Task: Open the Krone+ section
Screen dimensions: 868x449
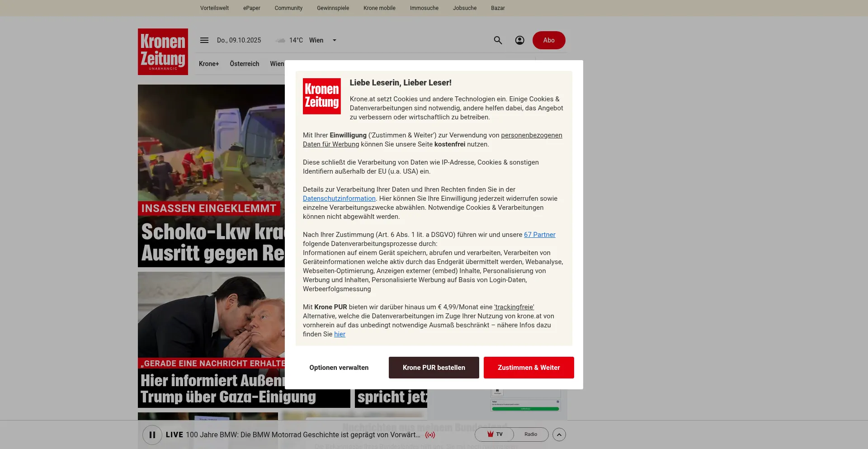Action: [x=209, y=64]
